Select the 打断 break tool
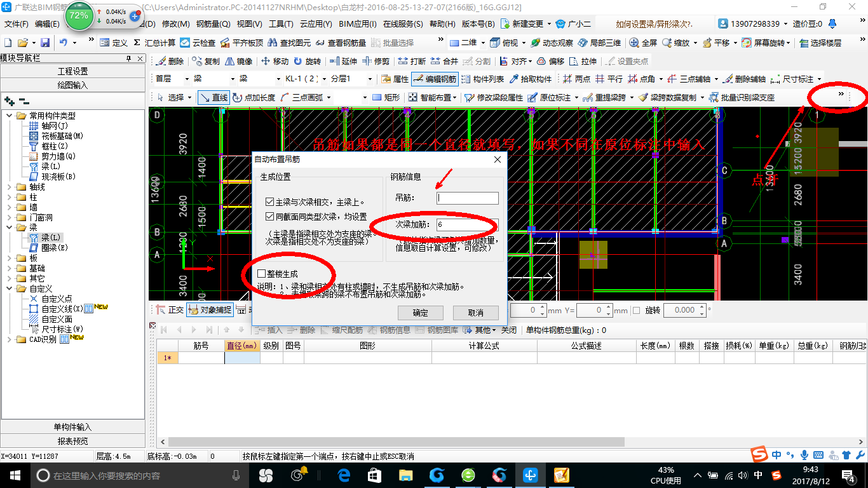The image size is (868, 488). pyautogui.click(x=412, y=62)
